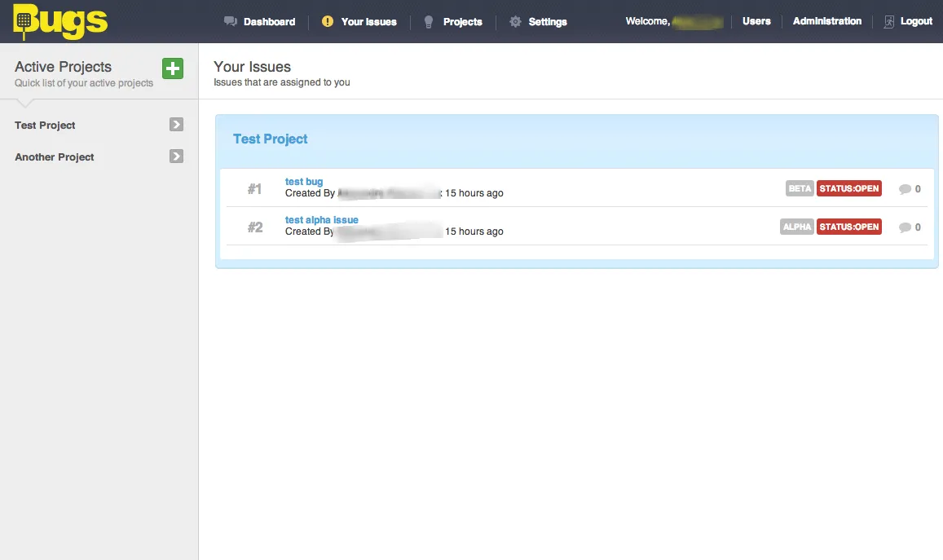Click the Your Issues warning icon
The width and height of the screenshot is (943, 560).
329,22
